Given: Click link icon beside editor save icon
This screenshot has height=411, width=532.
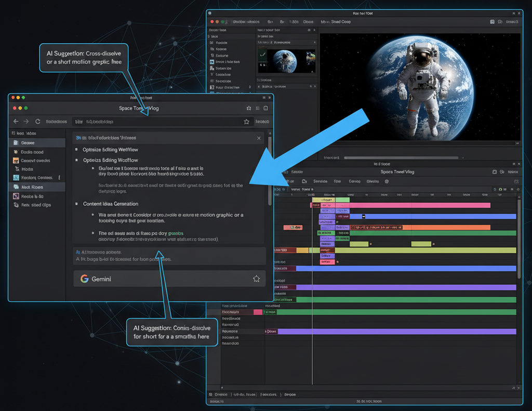Looking at the screenshot, I should pyautogui.click(x=500, y=22).
